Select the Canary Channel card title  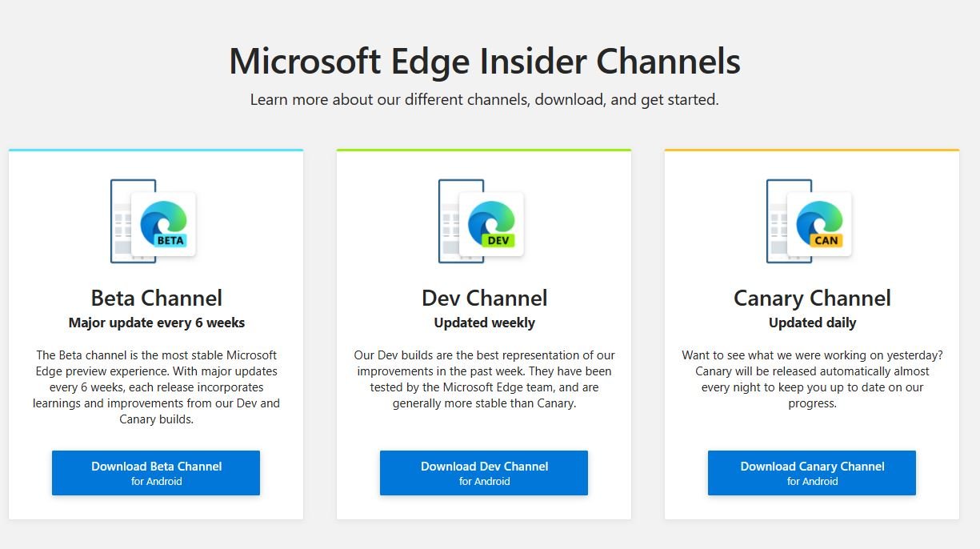point(812,299)
